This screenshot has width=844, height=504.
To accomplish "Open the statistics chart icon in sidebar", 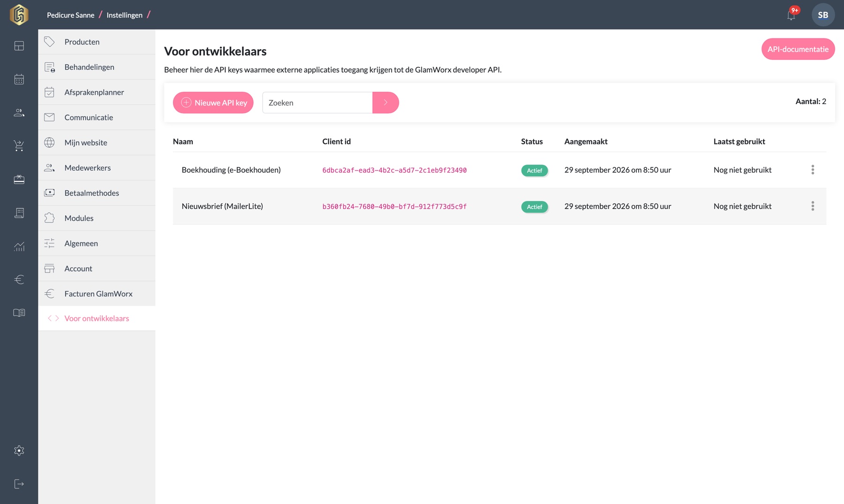I will [x=19, y=246].
